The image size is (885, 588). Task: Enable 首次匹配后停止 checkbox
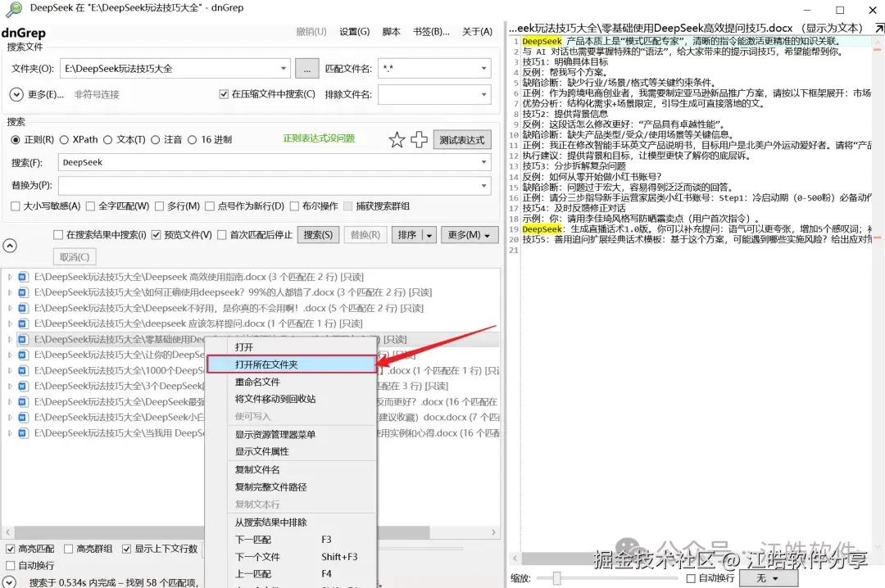click(x=222, y=235)
